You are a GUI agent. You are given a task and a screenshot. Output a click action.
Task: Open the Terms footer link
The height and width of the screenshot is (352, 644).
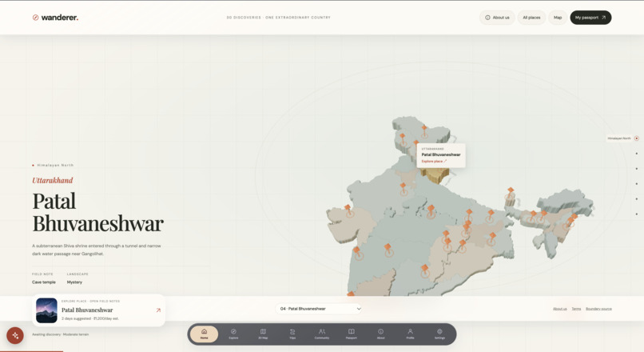click(x=576, y=309)
